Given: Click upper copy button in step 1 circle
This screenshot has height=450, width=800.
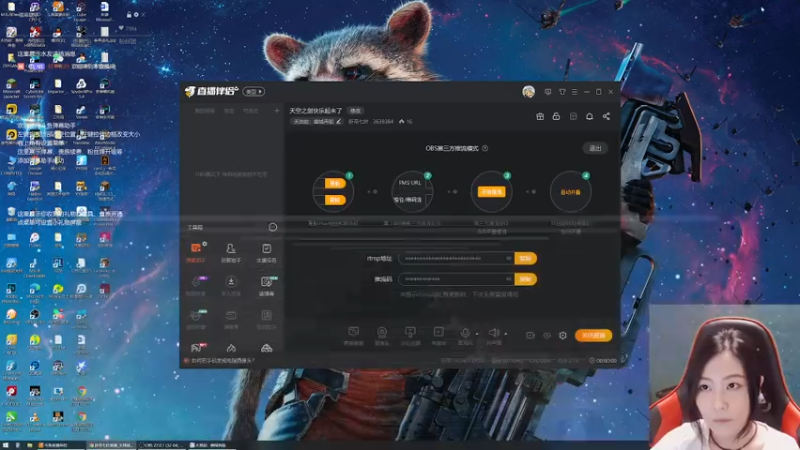Looking at the screenshot, I should (x=335, y=183).
